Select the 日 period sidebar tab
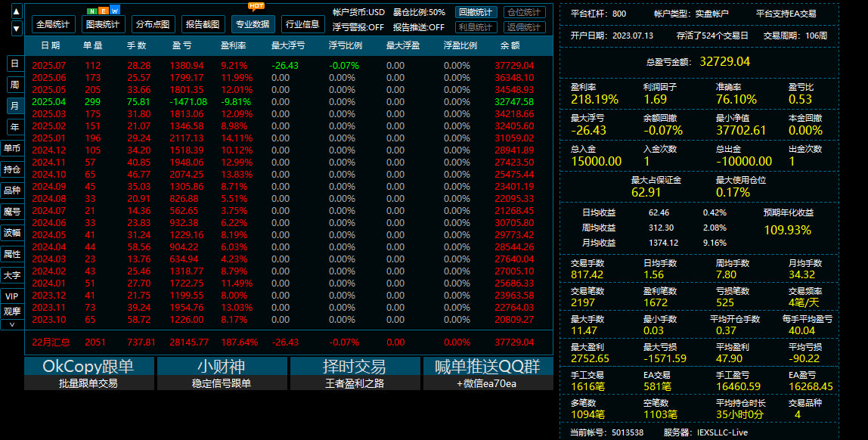 (x=15, y=64)
